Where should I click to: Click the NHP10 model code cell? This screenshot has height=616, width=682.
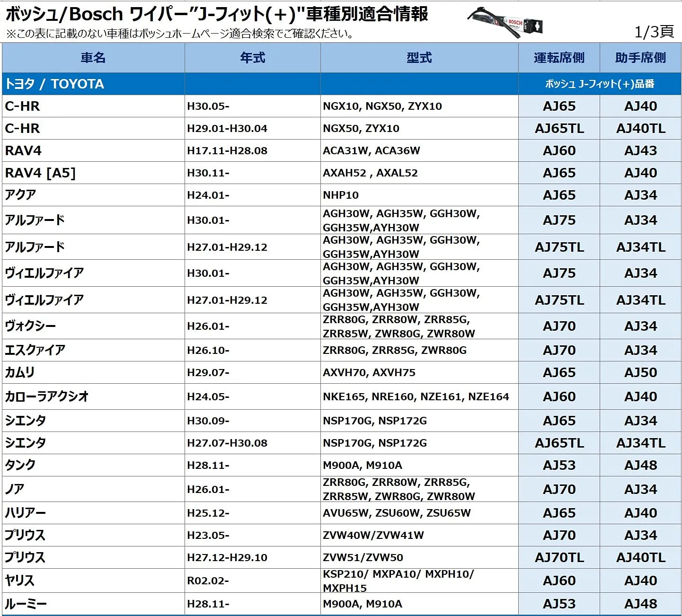click(341, 195)
